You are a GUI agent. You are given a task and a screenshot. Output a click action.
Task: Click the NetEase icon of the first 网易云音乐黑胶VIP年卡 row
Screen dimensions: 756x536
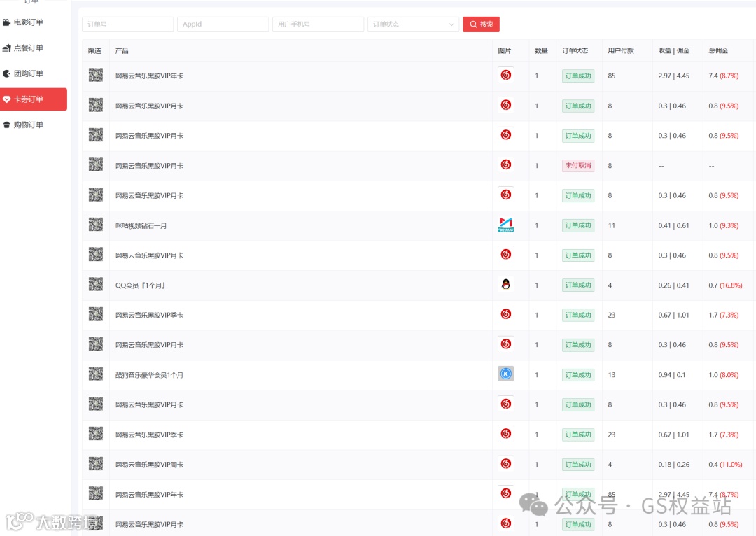point(506,75)
